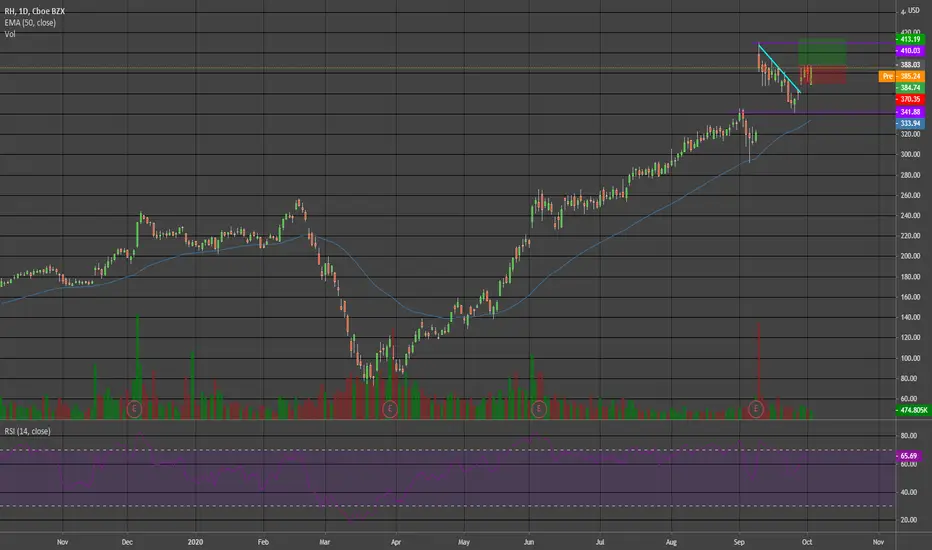Viewport: 932px width, 550px height.
Task: Click the 320.00 price scale label
Action: [x=910, y=134]
